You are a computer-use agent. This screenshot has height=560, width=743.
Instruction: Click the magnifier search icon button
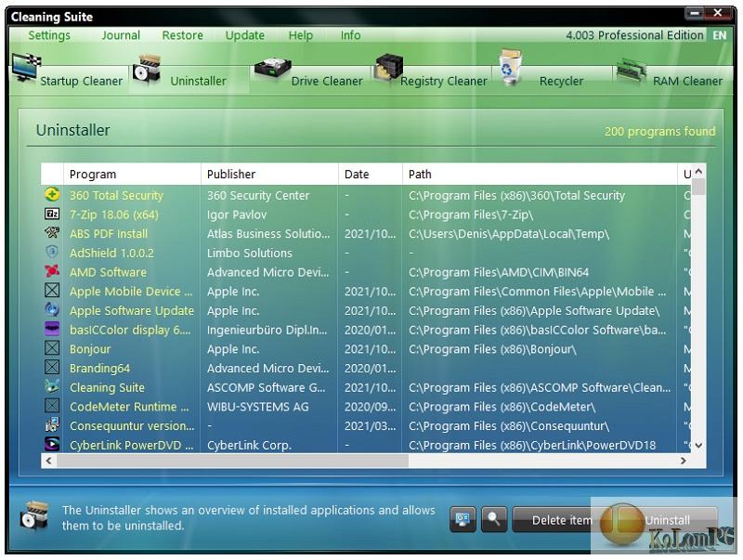click(494, 520)
